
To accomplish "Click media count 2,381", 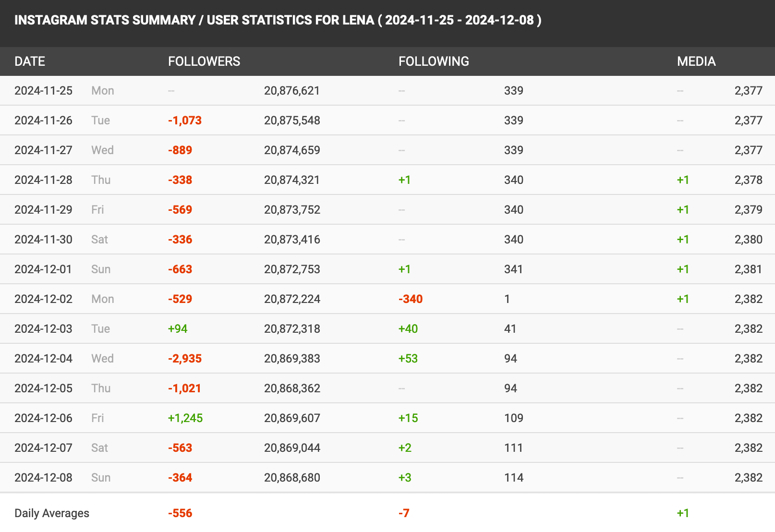I will click(x=749, y=269).
